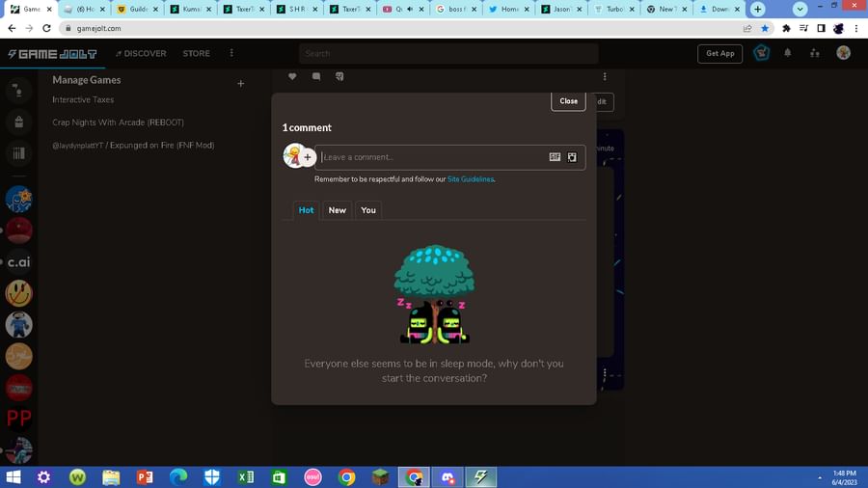868x488 pixels.
Task: Open the quests shield icon in header
Action: point(762,53)
